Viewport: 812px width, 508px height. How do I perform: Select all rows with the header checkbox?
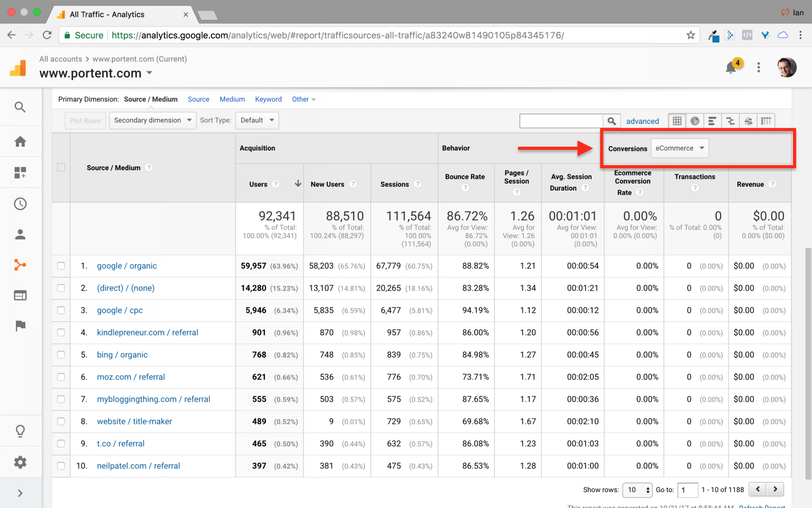61,167
